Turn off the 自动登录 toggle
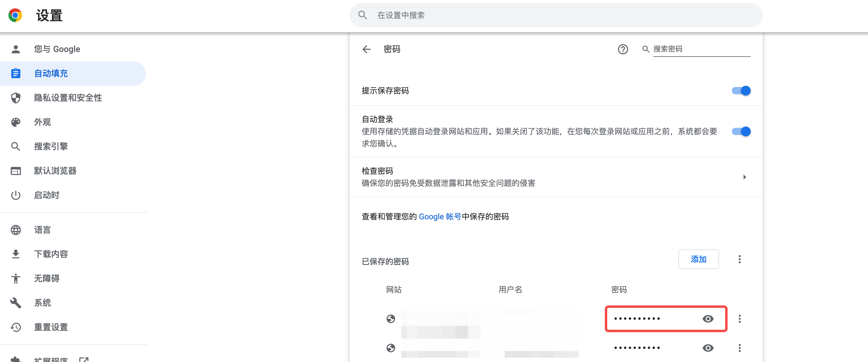 (741, 131)
